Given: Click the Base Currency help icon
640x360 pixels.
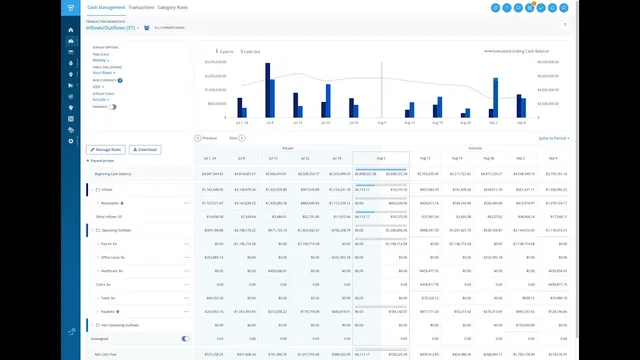Looking at the screenshot, I should 120,80.
